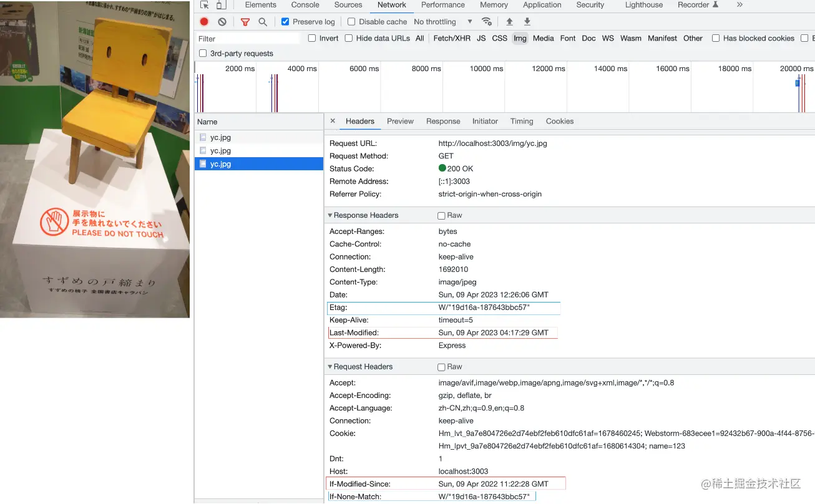Tick Raw checkbox for Response Headers
Image resolution: width=815 pixels, height=504 pixels.
(441, 216)
